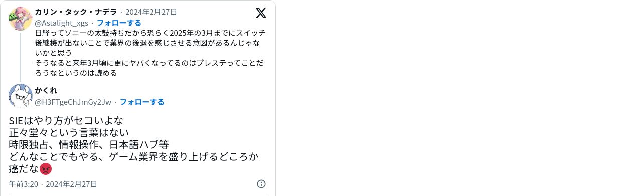Click tweet line 時限独占、情報操作、日本語ハブ等

89,145
